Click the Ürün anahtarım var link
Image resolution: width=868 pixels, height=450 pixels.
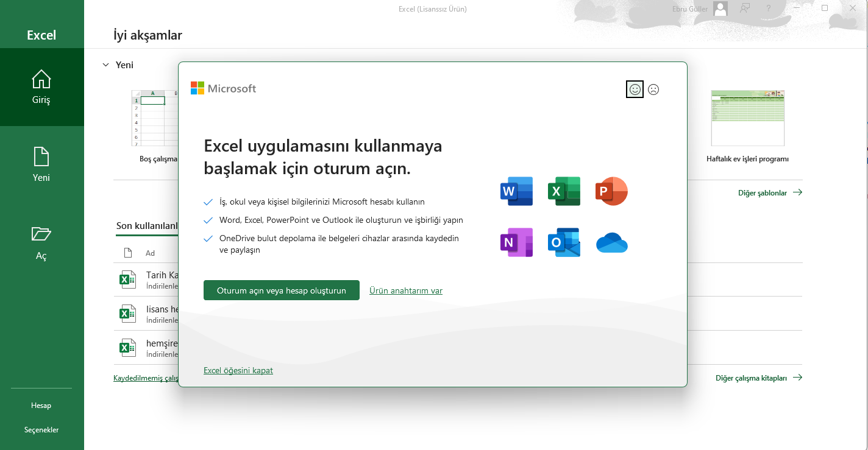click(x=406, y=290)
